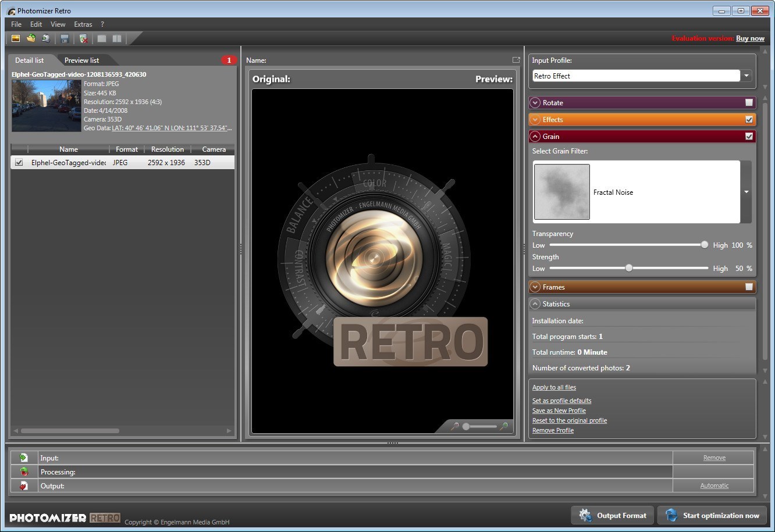Click the Buy now link
Viewport: 775px width, 532px height.
pyautogui.click(x=750, y=38)
